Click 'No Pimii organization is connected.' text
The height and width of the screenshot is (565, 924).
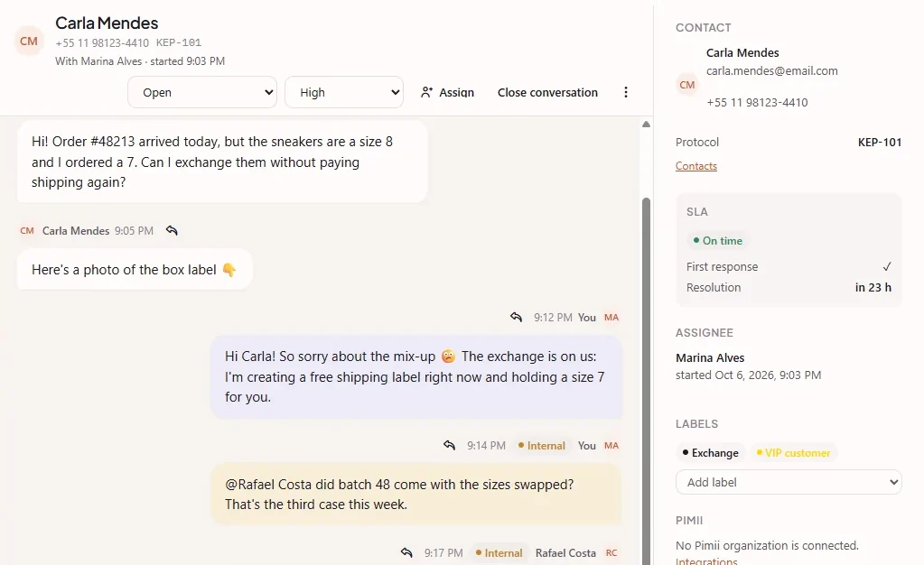(x=767, y=545)
